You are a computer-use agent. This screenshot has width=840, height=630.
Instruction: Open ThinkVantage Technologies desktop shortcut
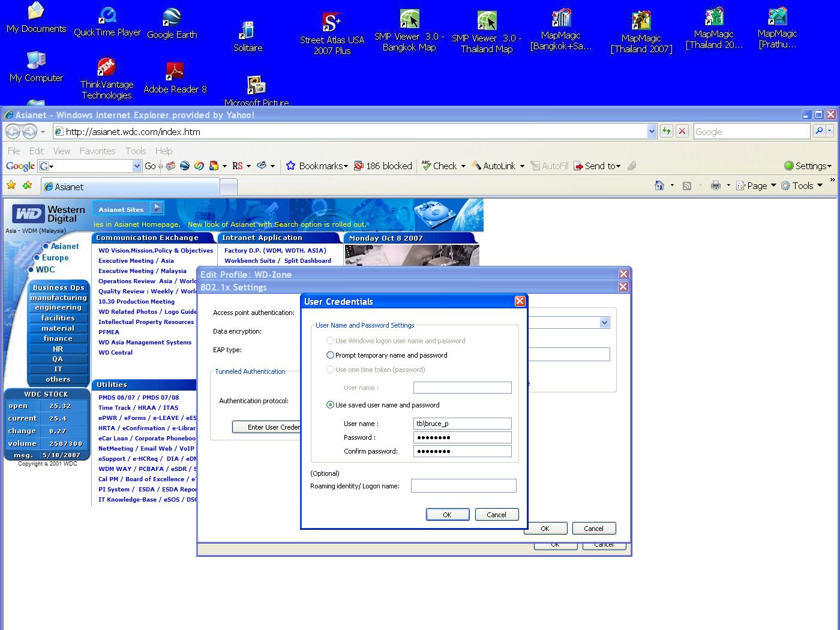[107, 79]
